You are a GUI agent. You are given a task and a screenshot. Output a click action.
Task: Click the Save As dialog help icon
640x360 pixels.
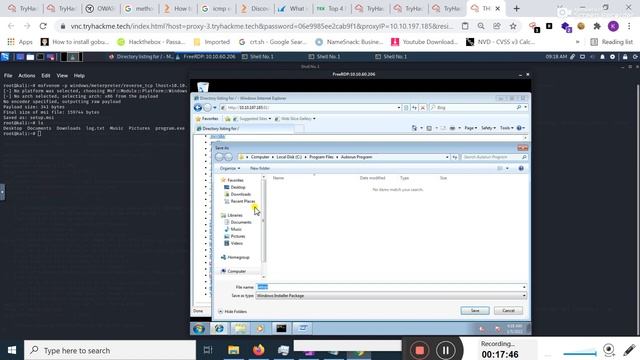(521, 168)
